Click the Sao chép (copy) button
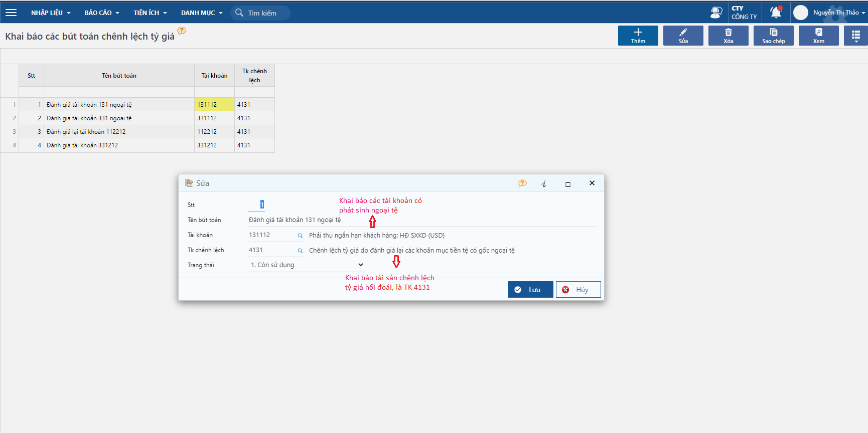Viewport: 868px width, 433px height. [773, 36]
